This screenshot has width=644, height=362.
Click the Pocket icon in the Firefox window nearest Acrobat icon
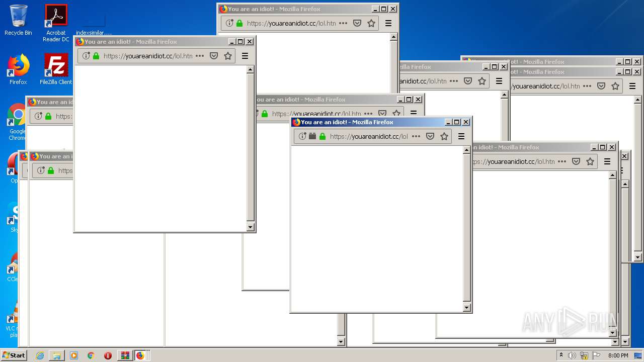[214, 56]
